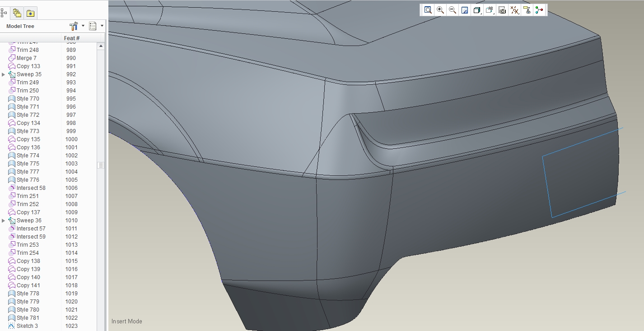Open the Display Style cube dropdown
Viewport: 644px width, 331px height.
click(477, 10)
